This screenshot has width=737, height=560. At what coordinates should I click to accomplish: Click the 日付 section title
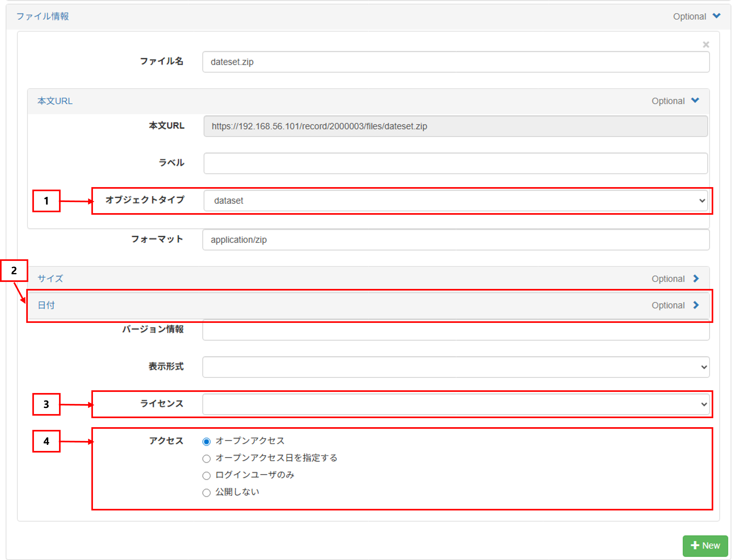coord(46,305)
